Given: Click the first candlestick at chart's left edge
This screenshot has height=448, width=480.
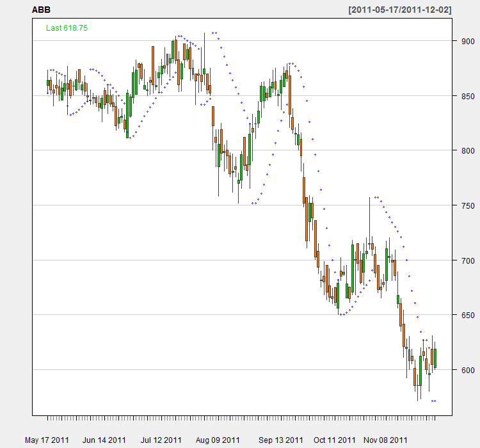Looking at the screenshot, I should (48, 83).
